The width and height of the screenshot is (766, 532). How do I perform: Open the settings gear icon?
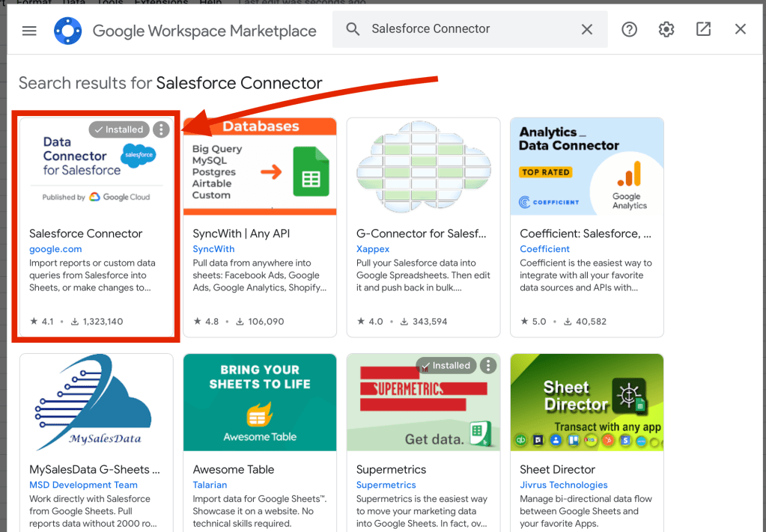666,29
